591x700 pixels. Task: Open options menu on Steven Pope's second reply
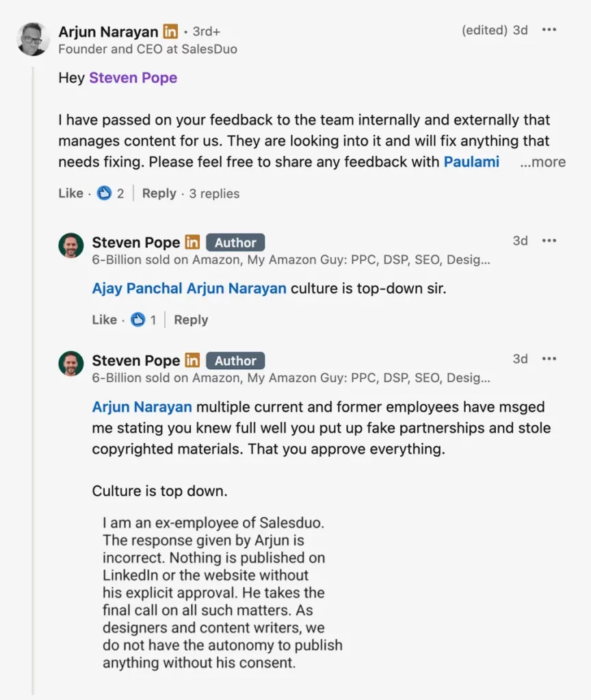pos(549,359)
